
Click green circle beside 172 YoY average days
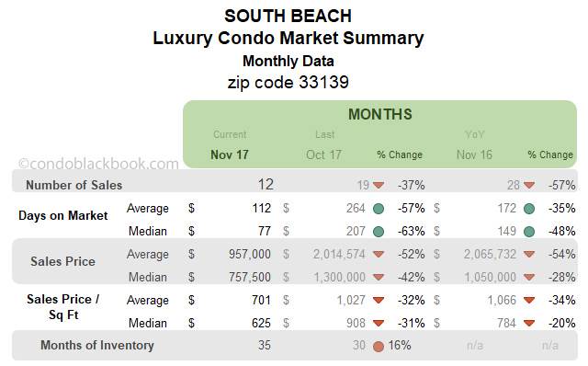pos(529,209)
